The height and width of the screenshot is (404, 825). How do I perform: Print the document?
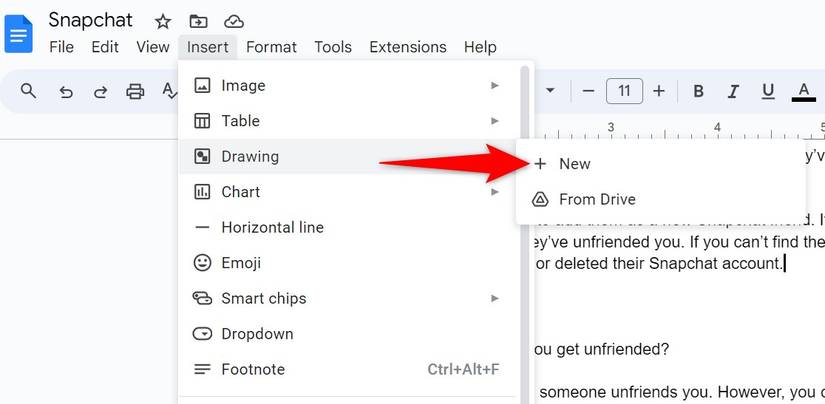click(x=135, y=91)
